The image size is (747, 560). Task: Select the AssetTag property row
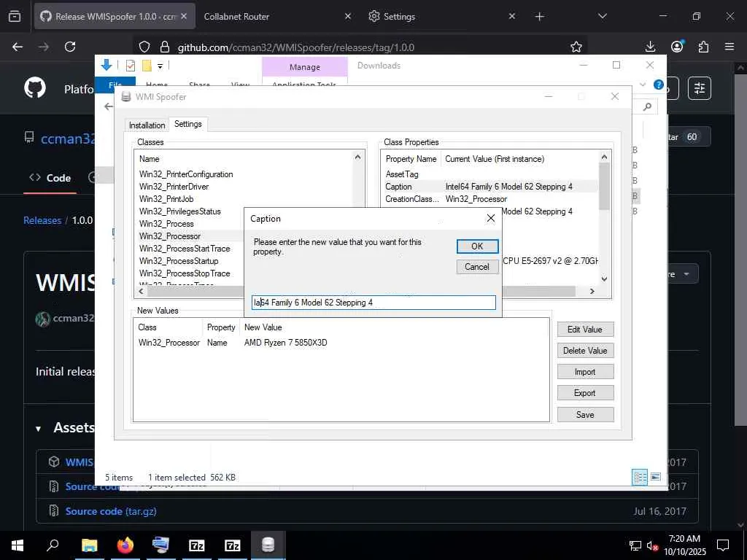[x=489, y=174]
